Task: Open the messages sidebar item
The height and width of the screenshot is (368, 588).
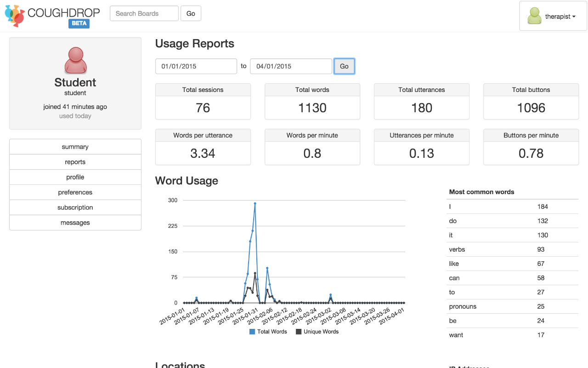Action: tap(75, 223)
